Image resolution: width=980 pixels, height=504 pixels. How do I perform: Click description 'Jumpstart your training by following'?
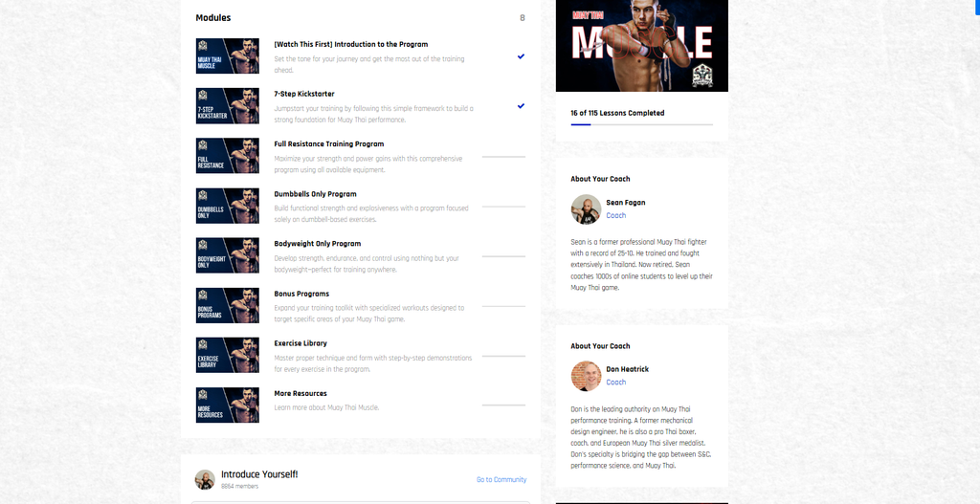tap(374, 115)
